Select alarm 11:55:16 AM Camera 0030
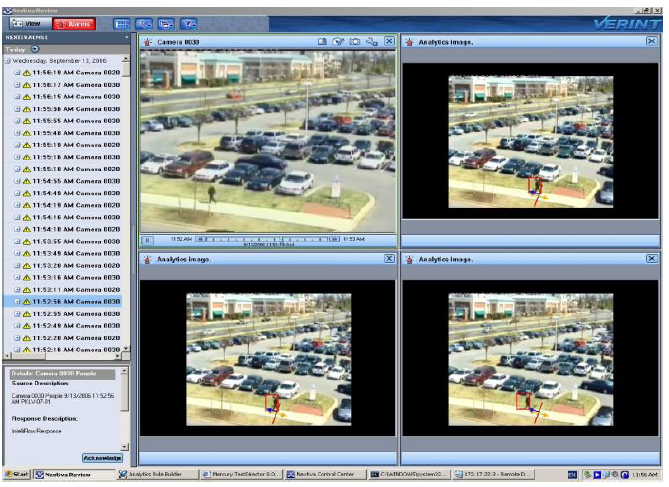The height and width of the screenshot is (487, 669). (x=76, y=157)
